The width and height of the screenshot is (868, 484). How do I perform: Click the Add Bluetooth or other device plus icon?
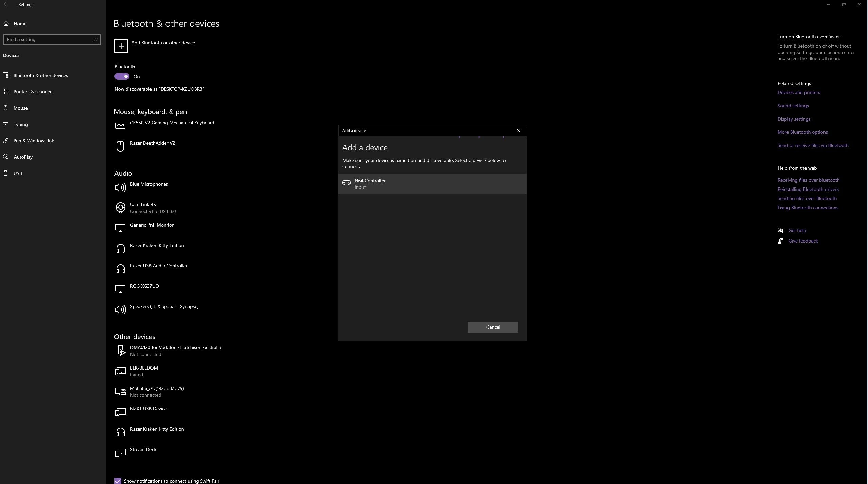121,46
